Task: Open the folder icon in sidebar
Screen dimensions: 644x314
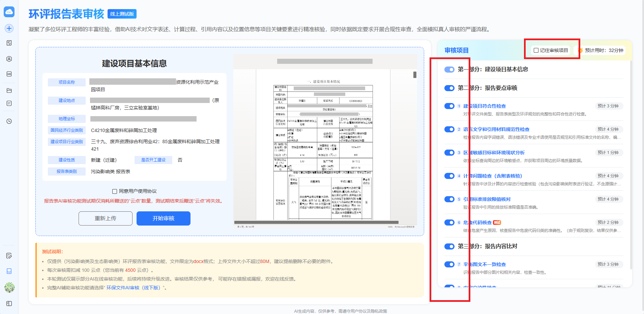Action: pyautogui.click(x=9, y=90)
